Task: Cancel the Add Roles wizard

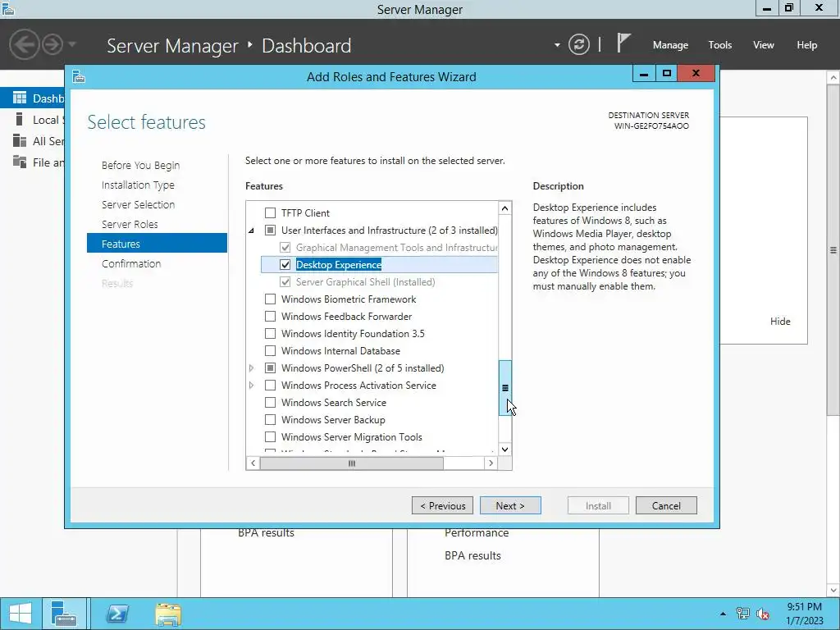Action: click(666, 505)
